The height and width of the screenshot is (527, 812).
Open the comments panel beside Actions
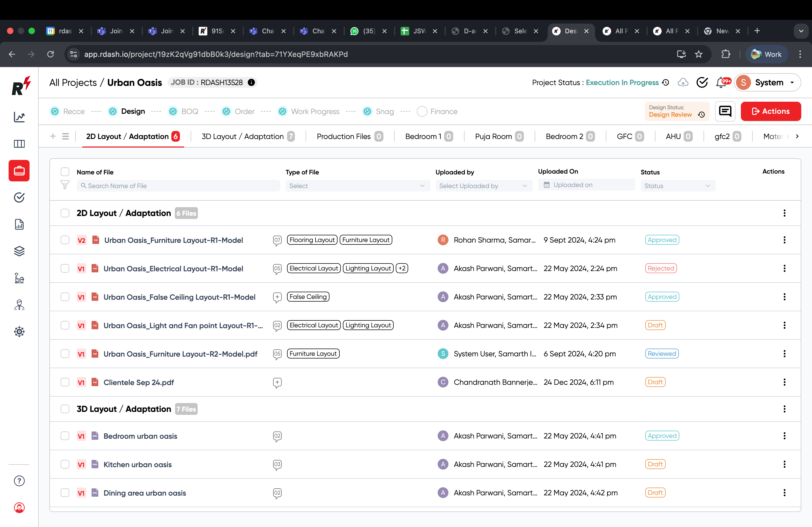click(x=725, y=111)
